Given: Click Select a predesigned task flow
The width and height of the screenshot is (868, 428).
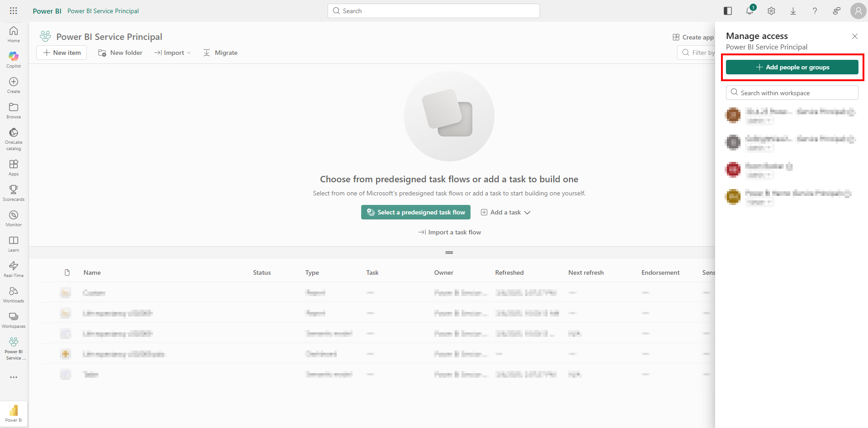Looking at the screenshot, I should tap(416, 212).
